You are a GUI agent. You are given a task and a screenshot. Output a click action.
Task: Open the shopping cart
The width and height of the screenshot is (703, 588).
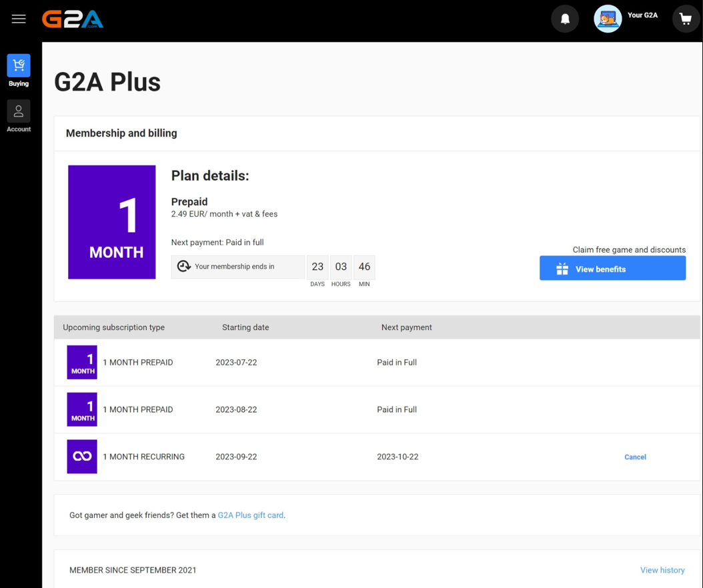686,18
